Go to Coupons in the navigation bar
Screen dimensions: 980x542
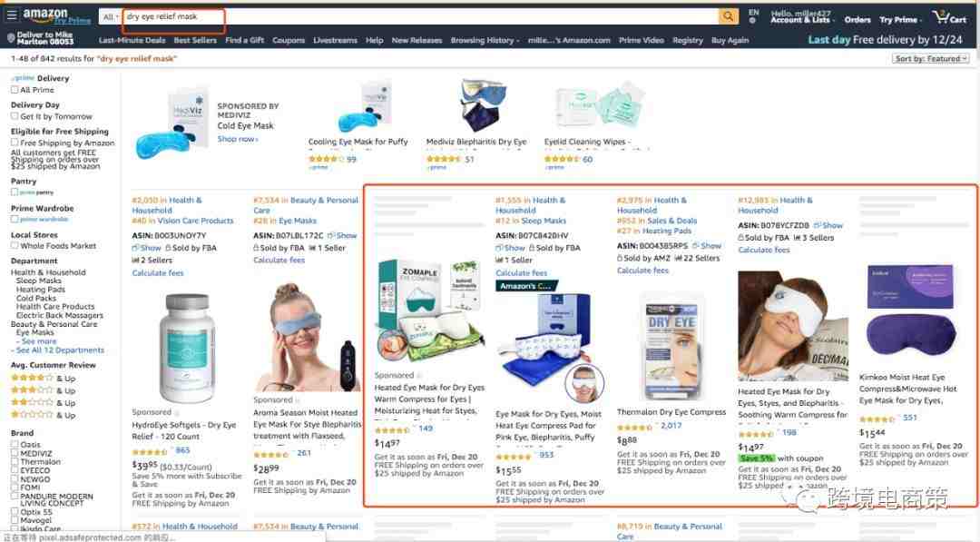coord(289,40)
